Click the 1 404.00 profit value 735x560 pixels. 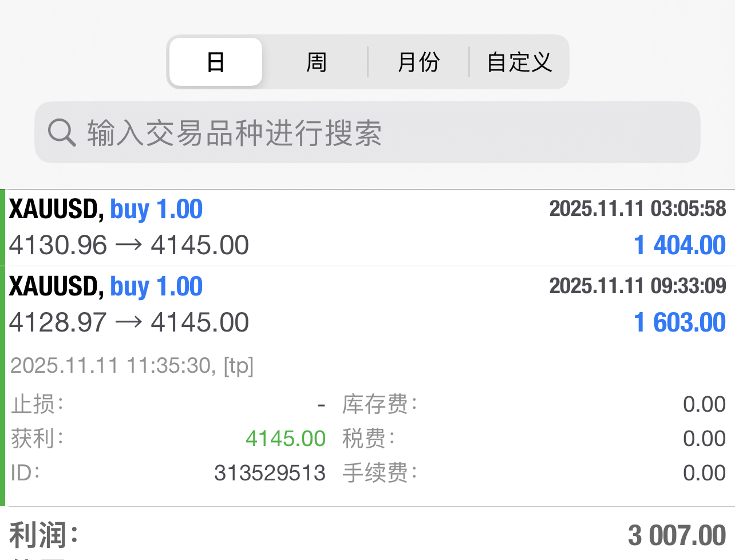pyautogui.click(x=679, y=245)
